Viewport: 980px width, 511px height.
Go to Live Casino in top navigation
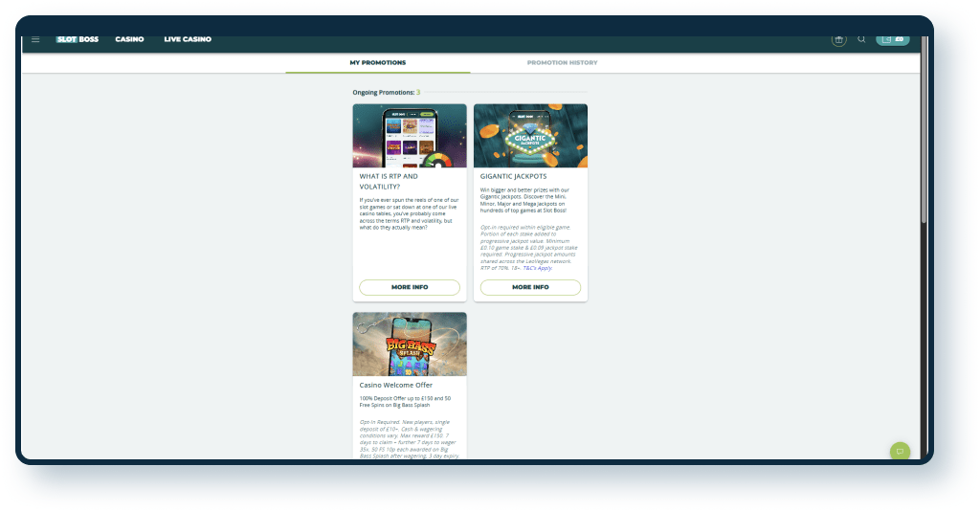pos(188,39)
